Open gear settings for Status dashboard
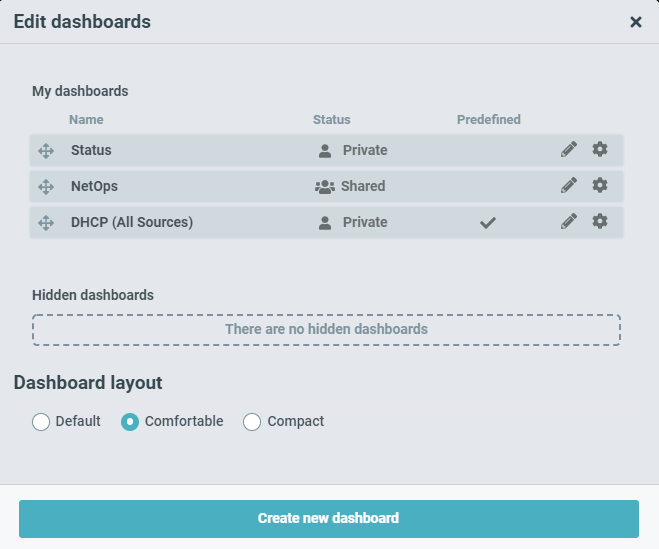The image size is (659, 549). tap(600, 150)
